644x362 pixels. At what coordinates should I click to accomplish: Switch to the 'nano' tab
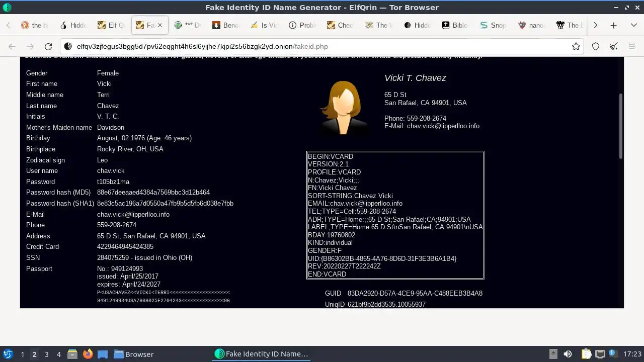(x=532, y=25)
